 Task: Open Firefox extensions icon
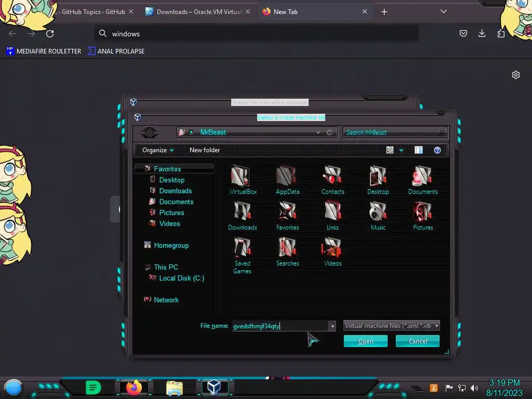[x=501, y=33]
